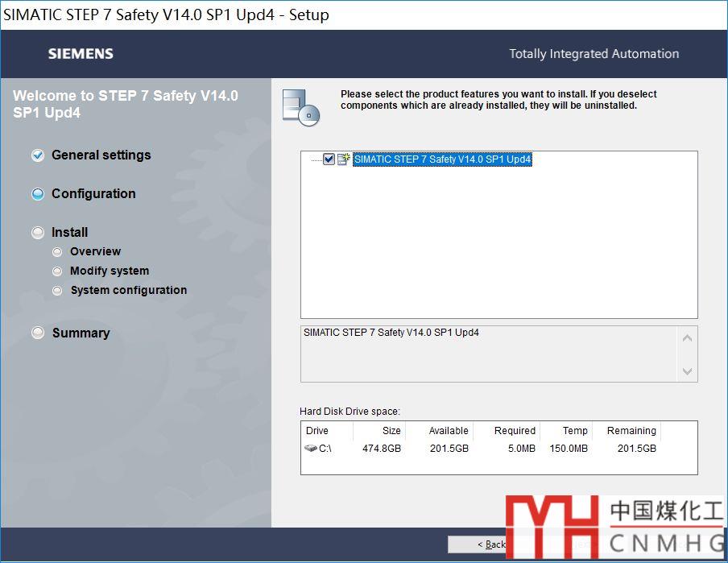Click the 474.8GB size value
This screenshot has height=563, width=728.
pos(382,449)
